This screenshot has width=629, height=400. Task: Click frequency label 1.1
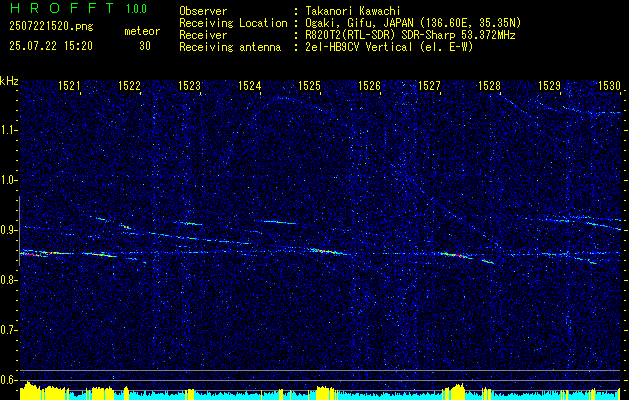8,130
